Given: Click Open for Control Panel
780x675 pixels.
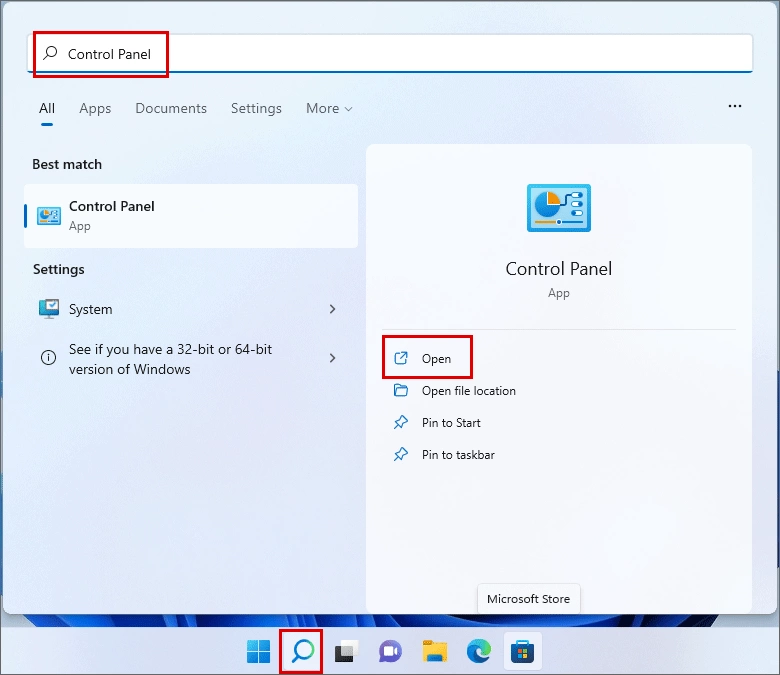Looking at the screenshot, I should 436,359.
